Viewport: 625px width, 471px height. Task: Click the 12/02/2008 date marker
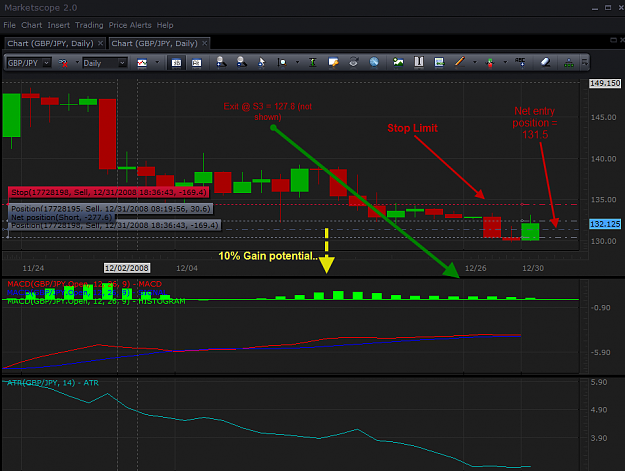click(127, 268)
